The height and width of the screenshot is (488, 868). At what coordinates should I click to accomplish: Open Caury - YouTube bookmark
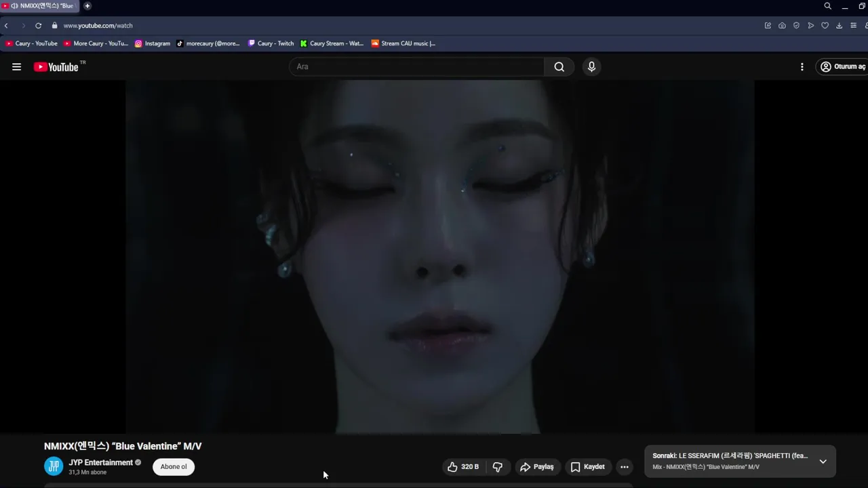pos(32,43)
